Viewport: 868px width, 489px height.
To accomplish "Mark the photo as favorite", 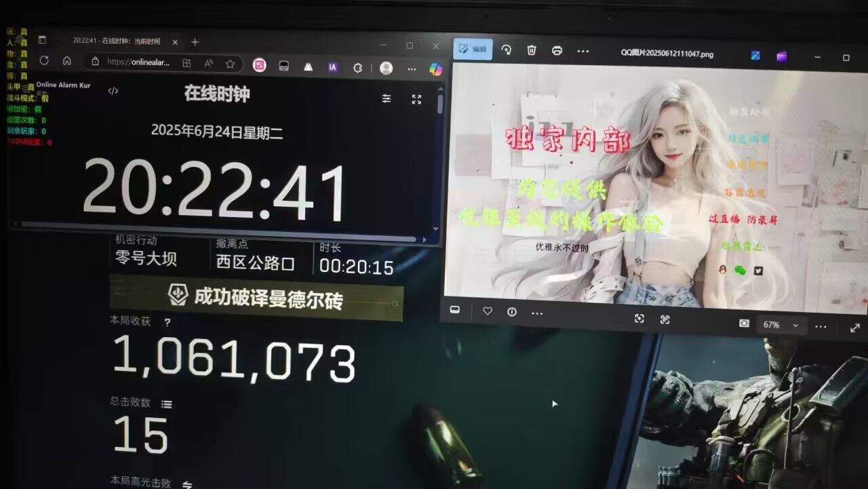I will [x=488, y=311].
